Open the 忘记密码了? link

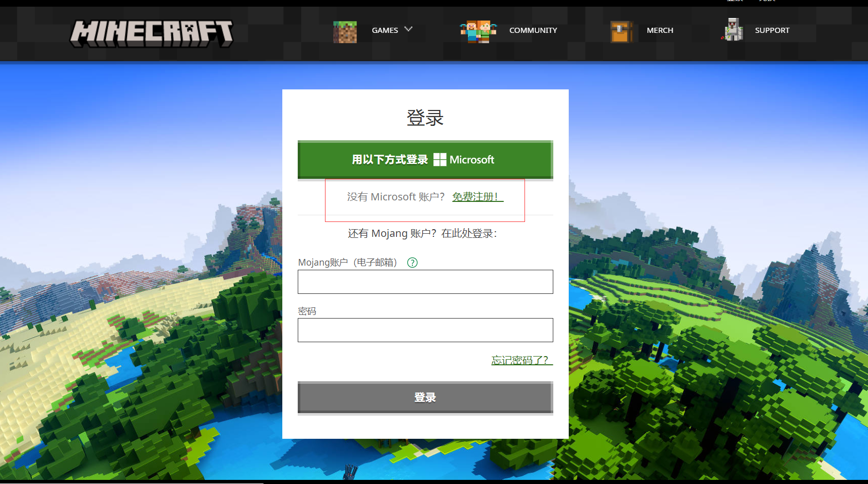tap(521, 360)
